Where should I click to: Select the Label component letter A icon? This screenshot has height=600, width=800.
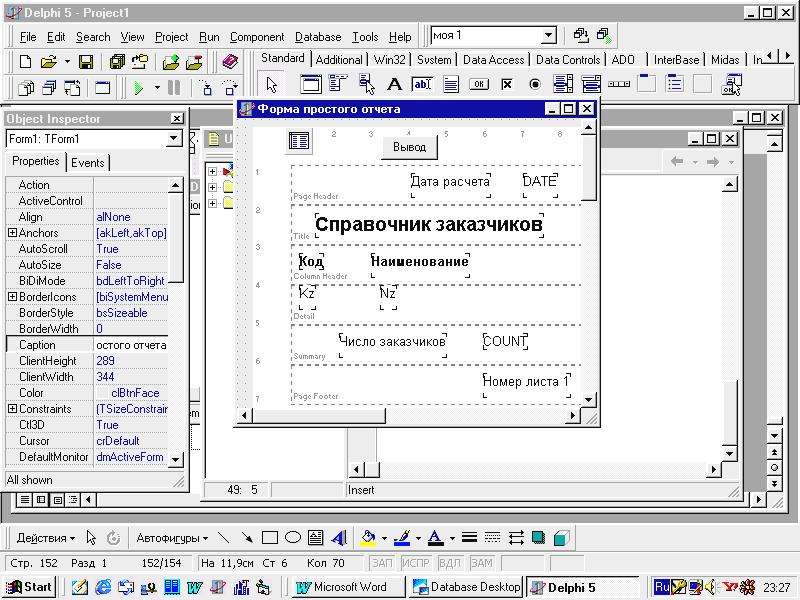click(x=394, y=84)
